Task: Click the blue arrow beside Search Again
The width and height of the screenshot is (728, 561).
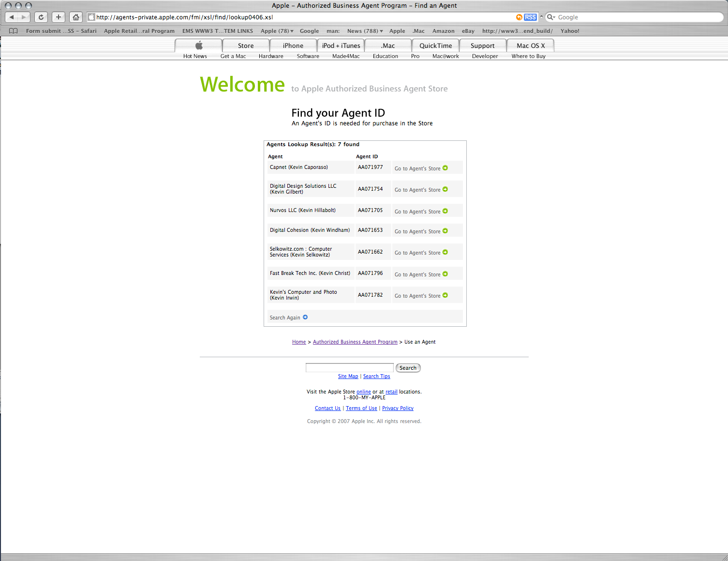Action: tap(305, 317)
